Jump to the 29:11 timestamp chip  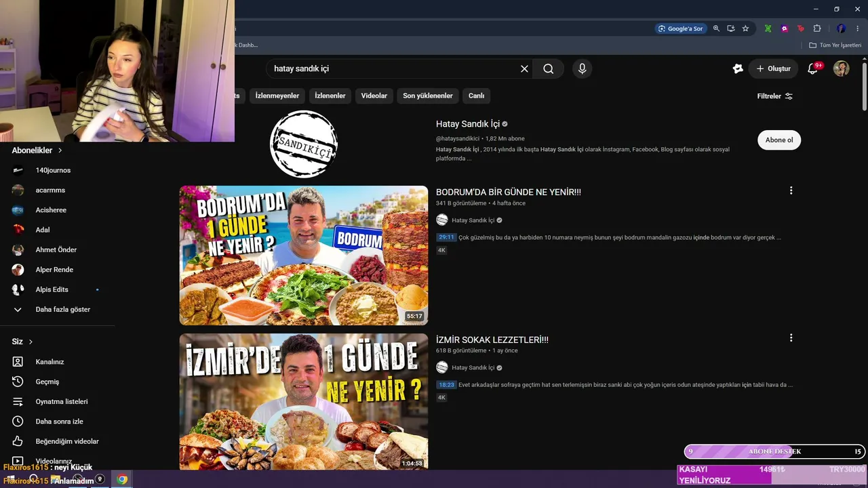pyautogui.click(x=446, y=237)
